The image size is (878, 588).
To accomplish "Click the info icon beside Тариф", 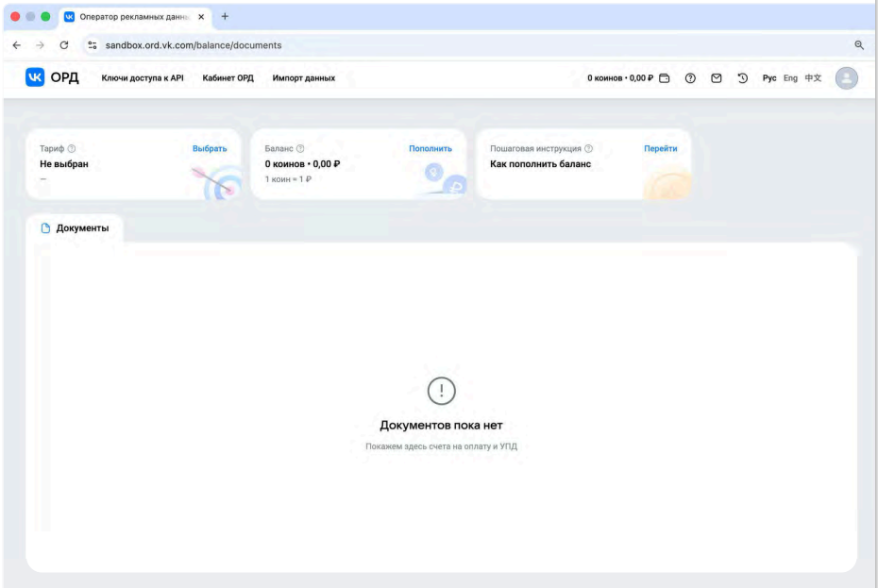I will click(x=72, y=149).
